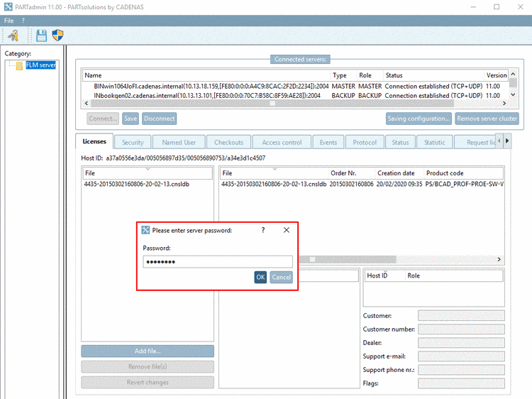Click the help question mark in password dialog
The image size is (532, 399).
pos(263,230)
